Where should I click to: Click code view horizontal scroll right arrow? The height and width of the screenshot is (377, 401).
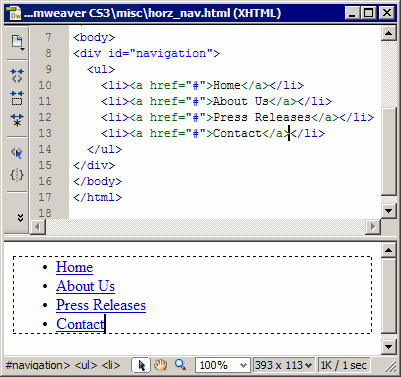click(373, 227)
